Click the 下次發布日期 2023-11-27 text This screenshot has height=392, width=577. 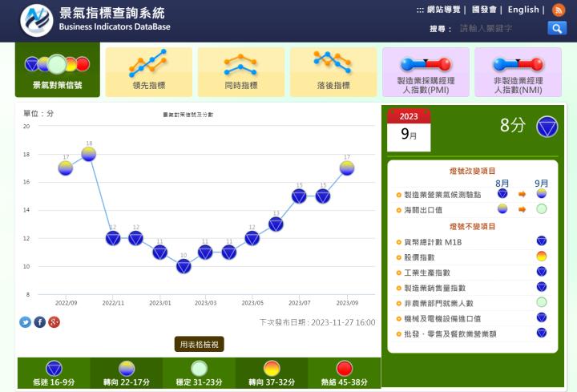click(x=317, y=322)
